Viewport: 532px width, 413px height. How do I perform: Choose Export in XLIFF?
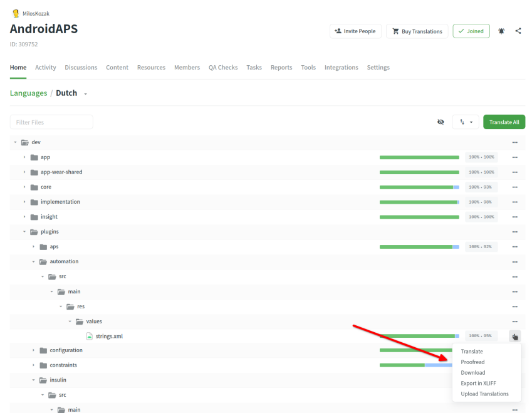478,383
